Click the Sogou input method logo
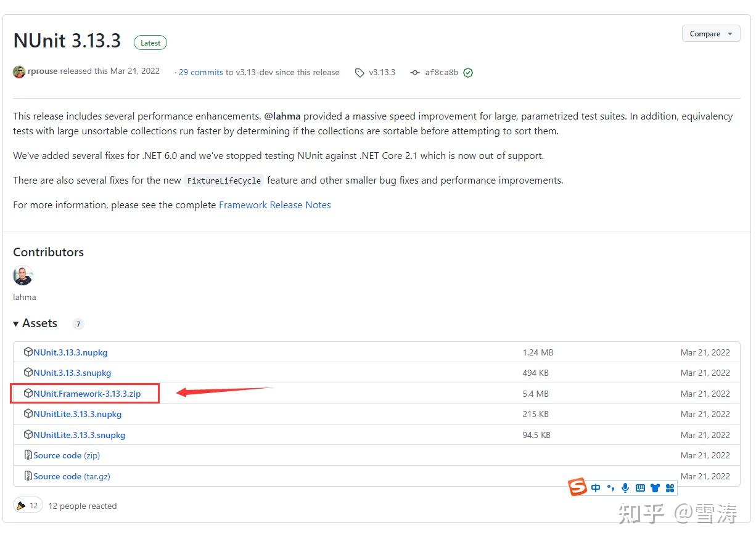756x544 pixels. pos(578,487)
